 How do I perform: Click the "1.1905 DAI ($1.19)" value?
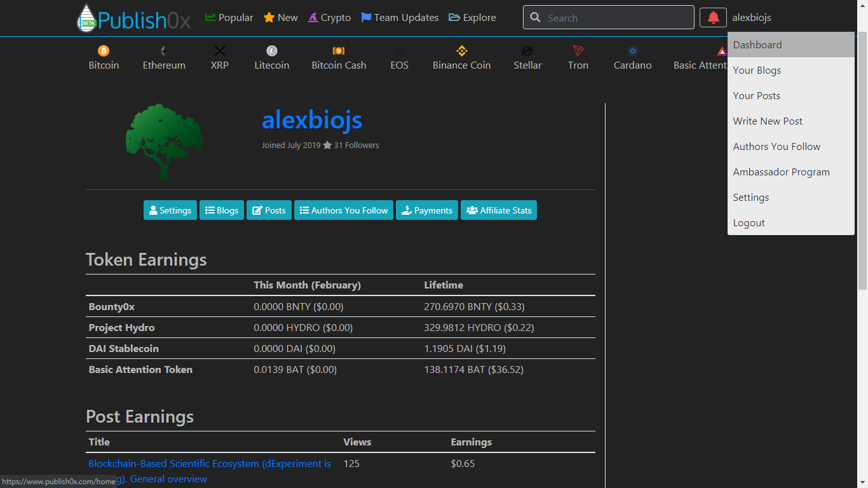click(465, 348)
